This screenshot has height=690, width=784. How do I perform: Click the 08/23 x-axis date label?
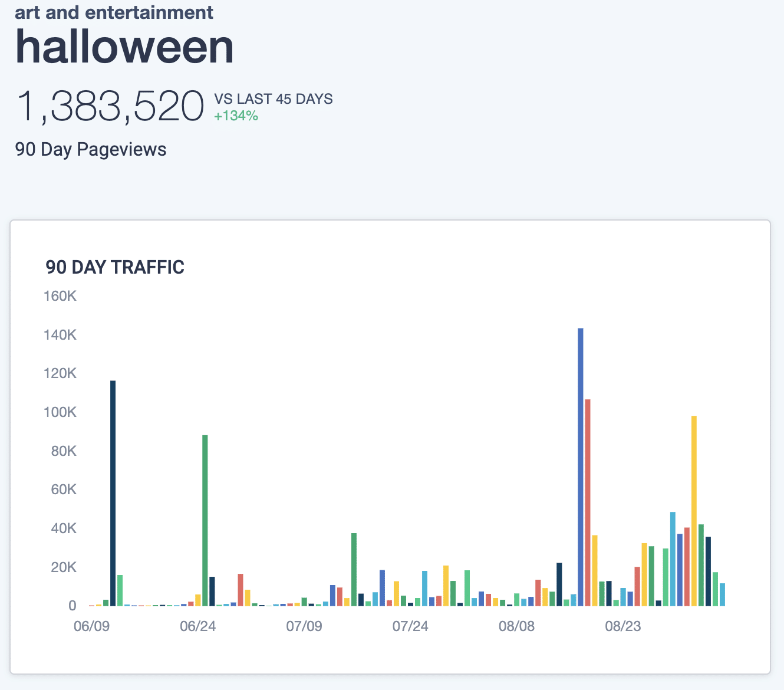pyautogui.click(x=623, y=626)
